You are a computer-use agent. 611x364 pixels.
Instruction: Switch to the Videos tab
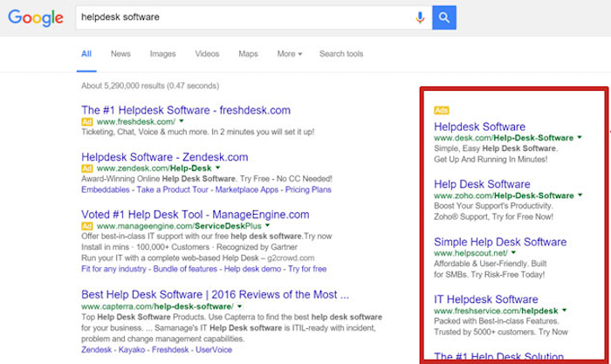point(207,54)
